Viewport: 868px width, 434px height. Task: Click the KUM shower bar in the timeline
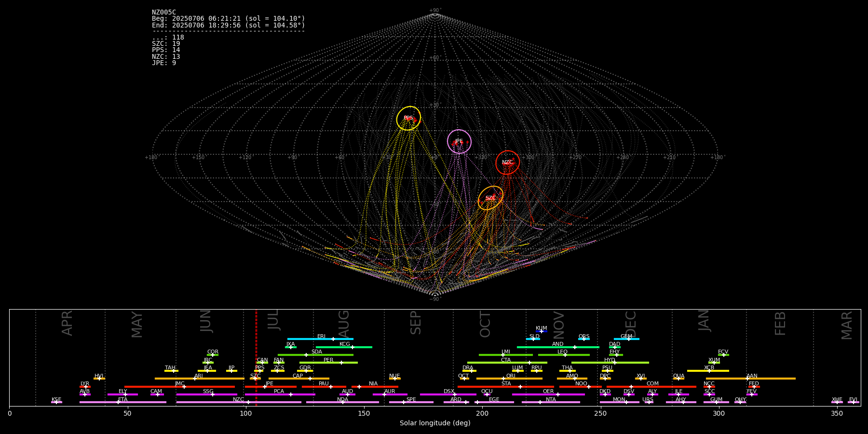[542, 331]
